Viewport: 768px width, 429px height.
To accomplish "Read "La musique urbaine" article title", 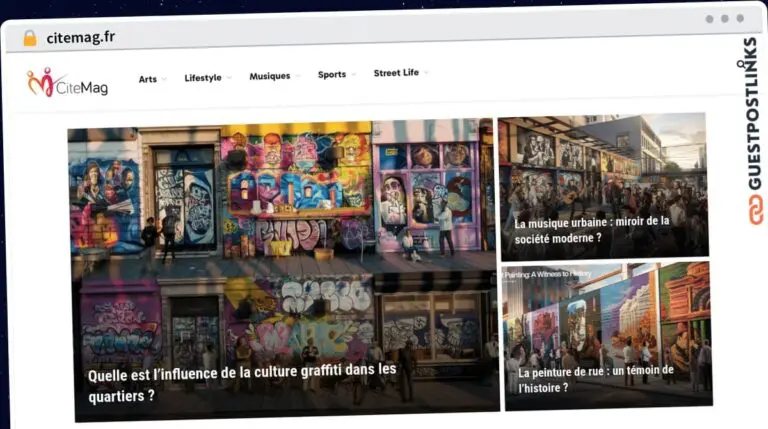I will click(x=591, y=230).
